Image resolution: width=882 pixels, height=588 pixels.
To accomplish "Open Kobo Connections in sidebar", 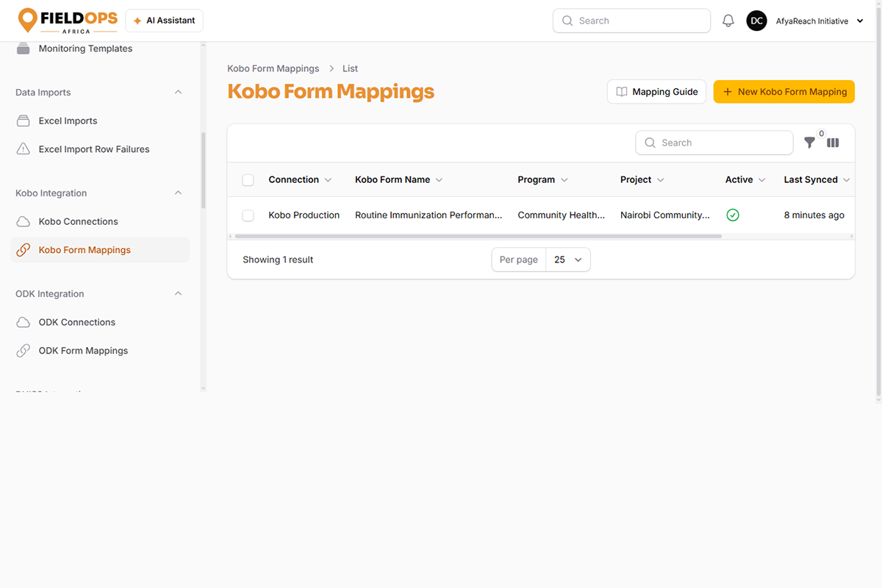I will [78, 221].
